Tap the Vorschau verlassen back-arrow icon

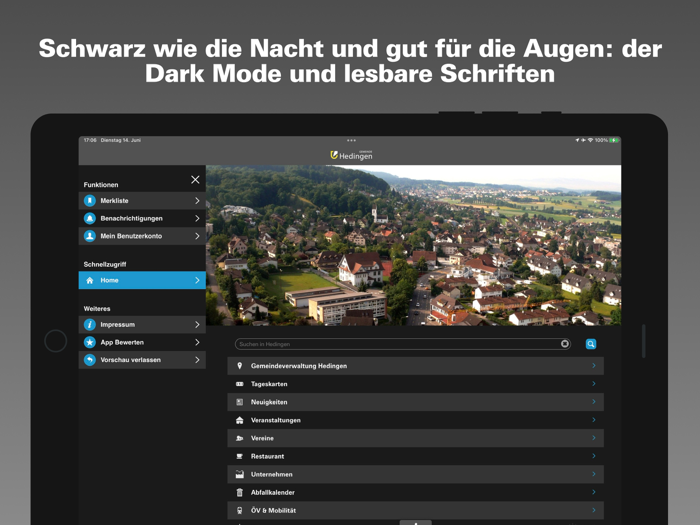(90, 360)
